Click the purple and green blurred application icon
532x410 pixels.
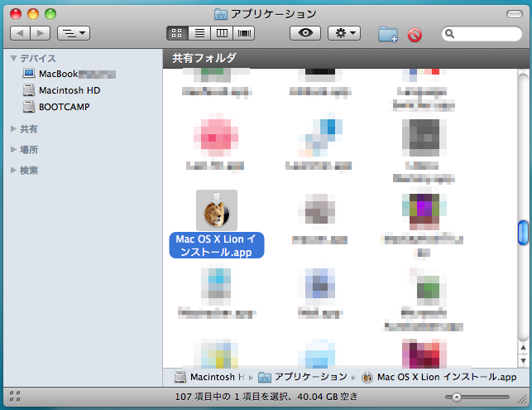(x=424, y=211)
